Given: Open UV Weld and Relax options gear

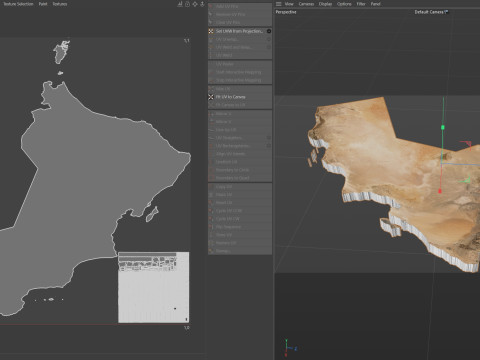Looking at the screenshot, I should click(x=269, y=47).
